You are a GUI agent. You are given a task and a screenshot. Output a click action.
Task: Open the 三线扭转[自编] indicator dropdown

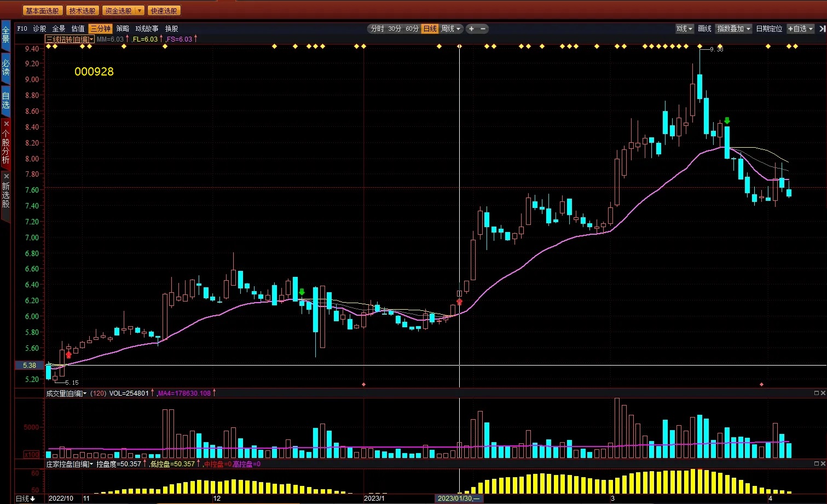point(70,39)
